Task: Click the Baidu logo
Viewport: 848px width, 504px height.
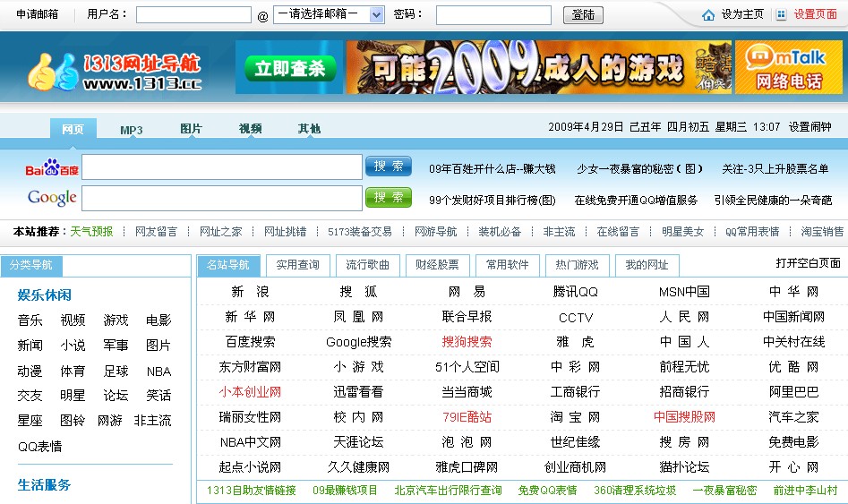Action: pos(51,168)
